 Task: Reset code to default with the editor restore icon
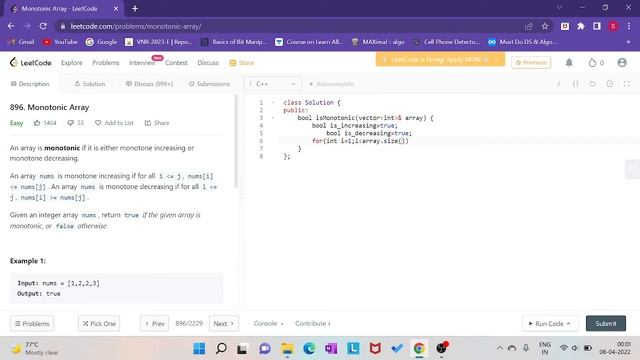point(593,84)
